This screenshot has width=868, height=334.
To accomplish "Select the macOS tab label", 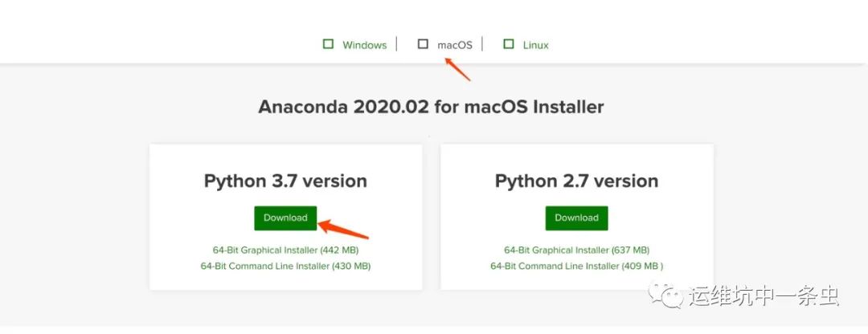I will click(454, 45).
